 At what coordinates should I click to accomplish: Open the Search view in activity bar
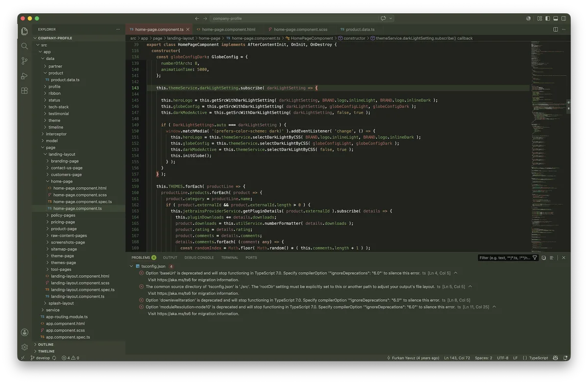point(24,46)
